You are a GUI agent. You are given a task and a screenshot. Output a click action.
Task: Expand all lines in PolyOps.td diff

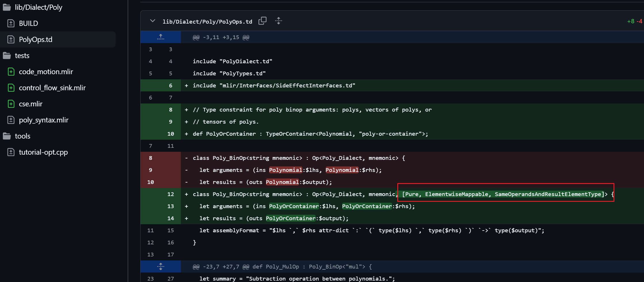pos(278,21)
